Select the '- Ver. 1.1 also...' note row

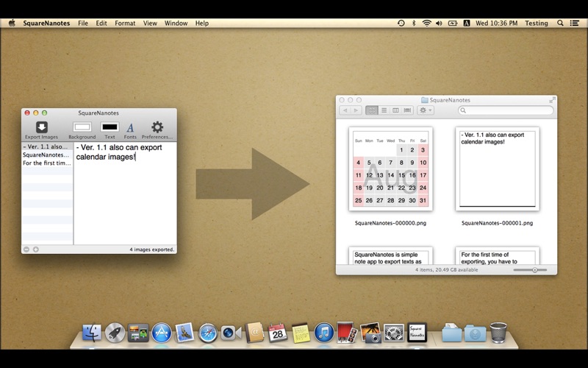tap(47, 146)
